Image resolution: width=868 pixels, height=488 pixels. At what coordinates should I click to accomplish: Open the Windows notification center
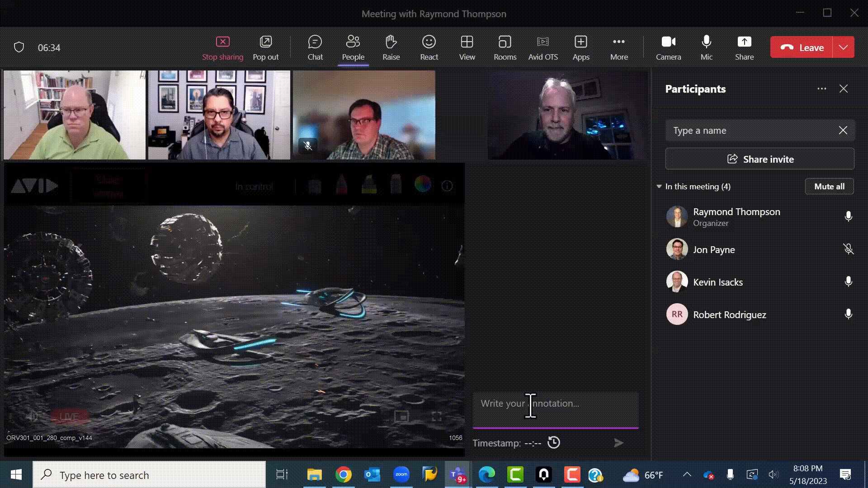point(845,474)
